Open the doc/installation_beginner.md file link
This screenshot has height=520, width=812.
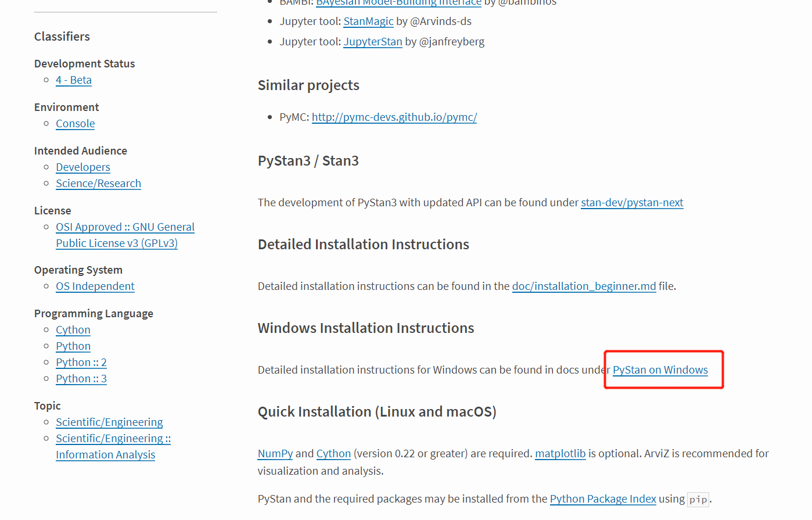point(583,286)
